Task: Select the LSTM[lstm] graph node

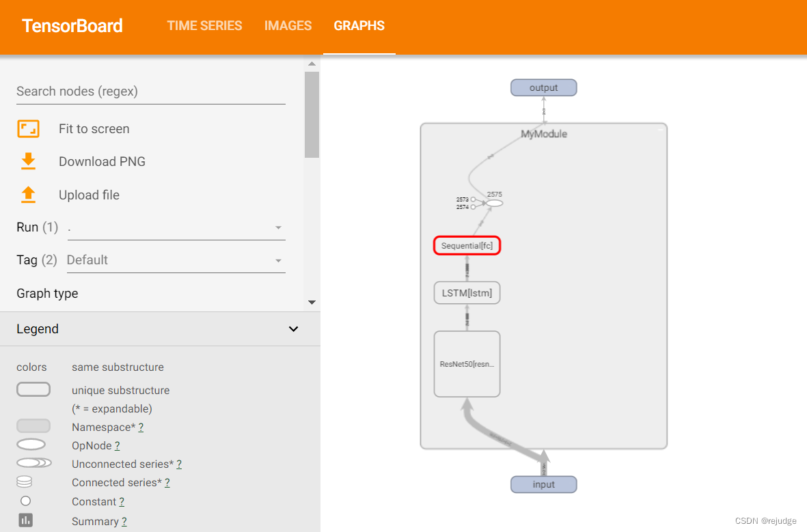Action: pyautogui.click(x=467, y=293)
